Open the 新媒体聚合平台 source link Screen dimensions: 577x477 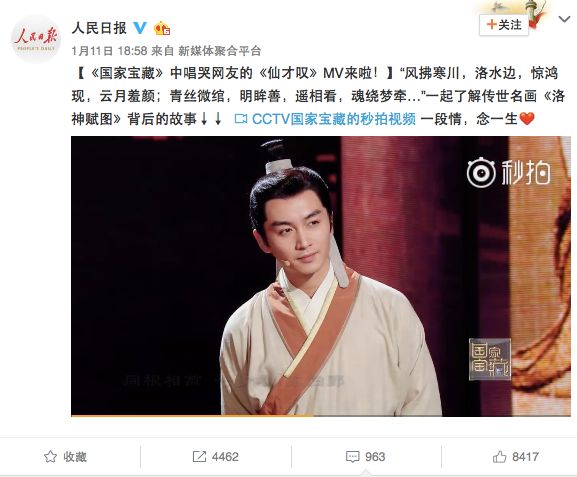tap(220, 51)
